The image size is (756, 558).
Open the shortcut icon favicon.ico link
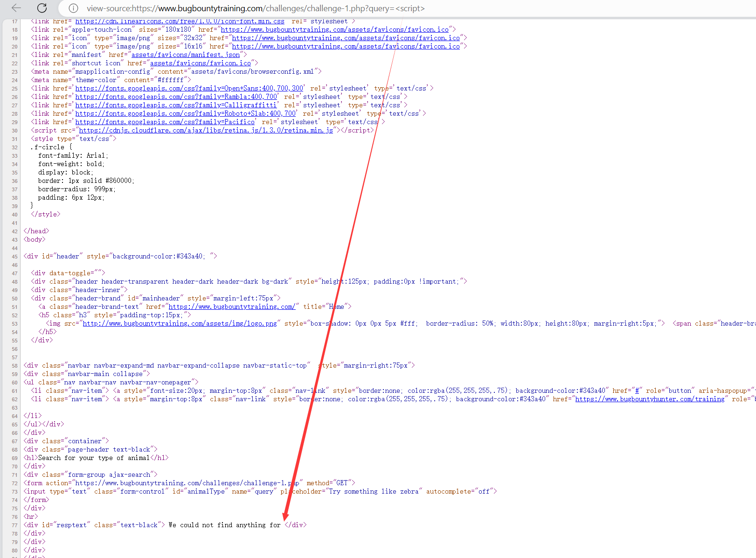(200, 63)
